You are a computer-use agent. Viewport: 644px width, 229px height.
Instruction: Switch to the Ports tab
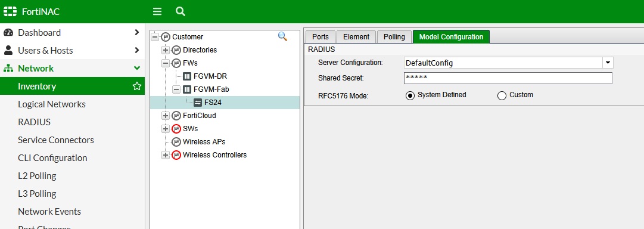(321, 36)
